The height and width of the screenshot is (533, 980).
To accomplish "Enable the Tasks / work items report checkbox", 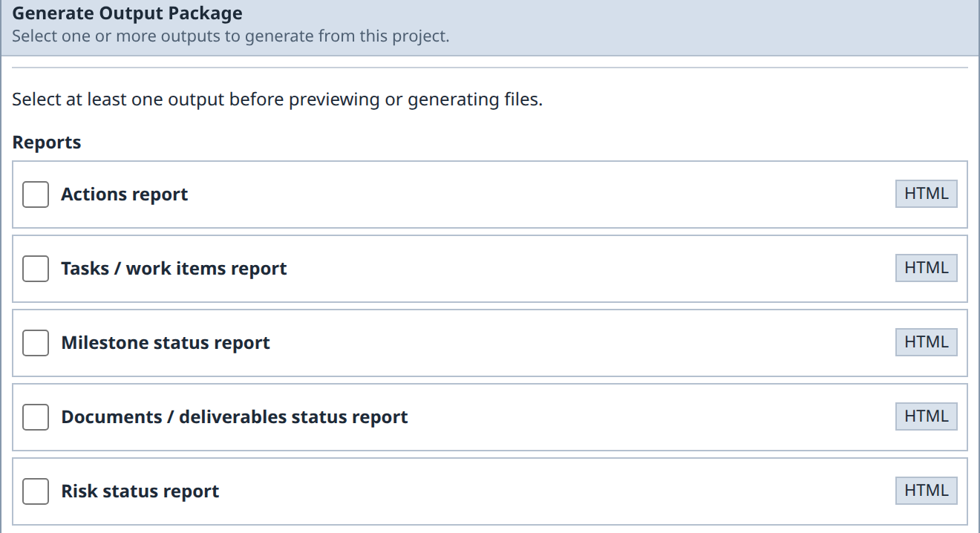I will (x=36, y=269).
